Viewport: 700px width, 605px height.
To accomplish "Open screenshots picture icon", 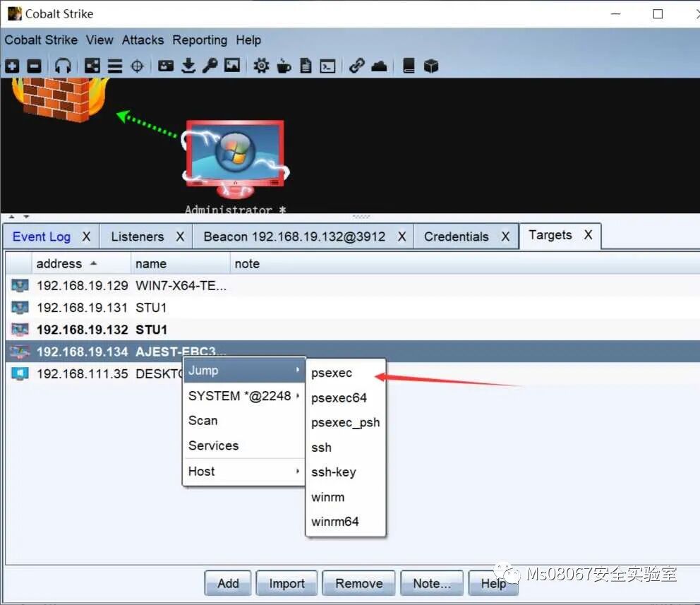I will tap(232, 66).
